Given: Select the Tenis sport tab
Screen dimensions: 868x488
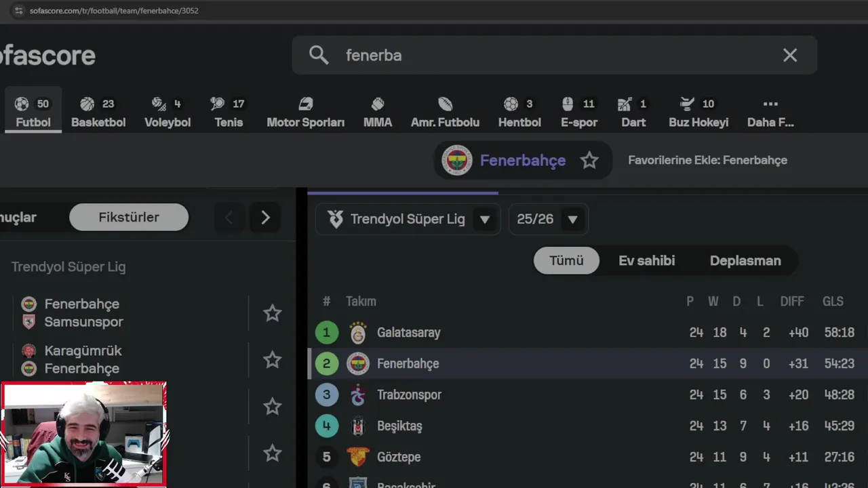Looking at the screenshot, I should [x=229, y=110].
